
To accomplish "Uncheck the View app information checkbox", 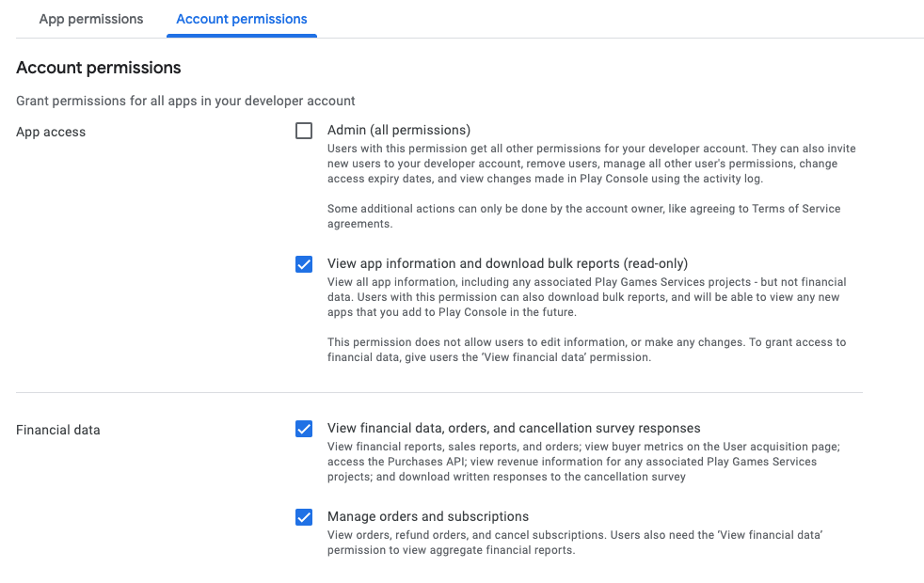I will [x=304, y=264].
